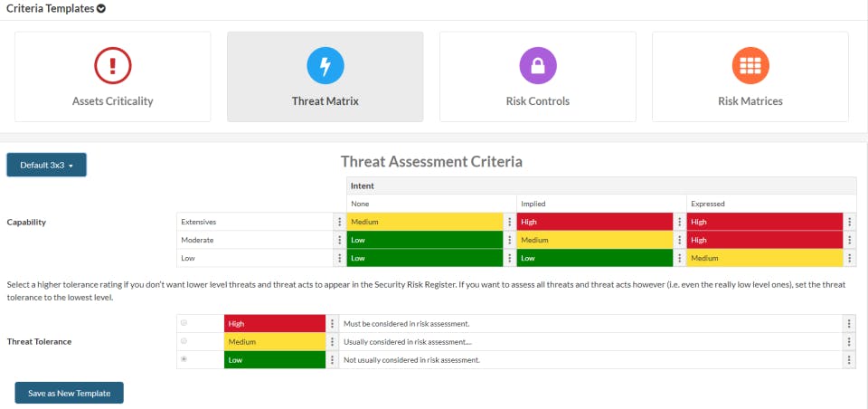
Task: Click the Threat Assessment Criteria heading
Action: (x=431, y=161)
